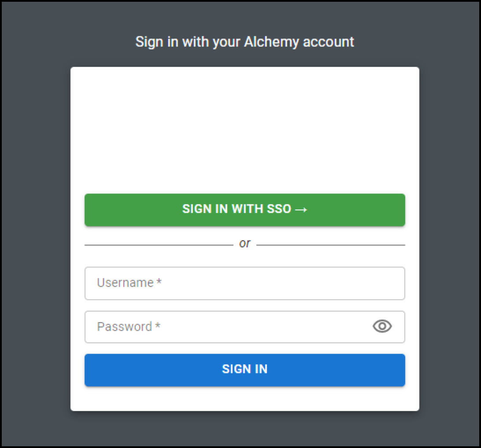Viewport: 481px width, 448px height.
Task: Click the word "Alchemy" in the heading
Action: pyautogui.click(x=266, y=42)
